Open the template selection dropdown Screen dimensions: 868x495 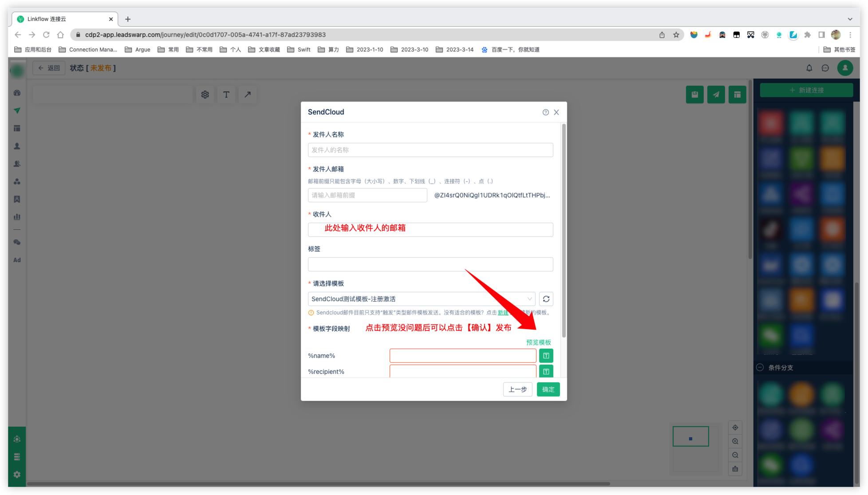click(x=422, y=299)
